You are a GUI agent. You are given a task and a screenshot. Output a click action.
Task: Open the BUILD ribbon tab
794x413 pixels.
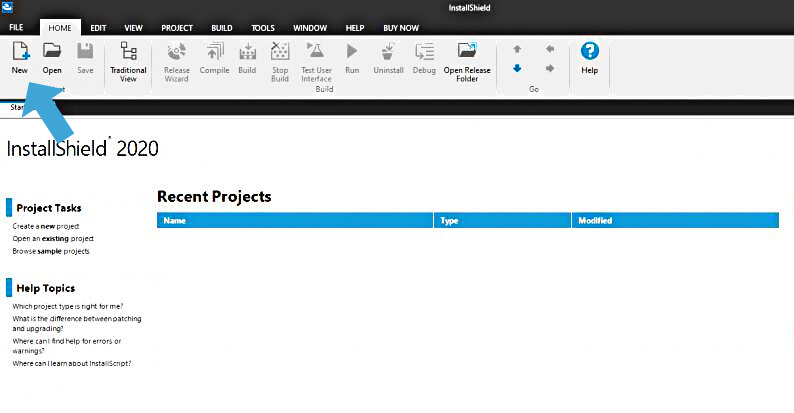coord(222,28)
